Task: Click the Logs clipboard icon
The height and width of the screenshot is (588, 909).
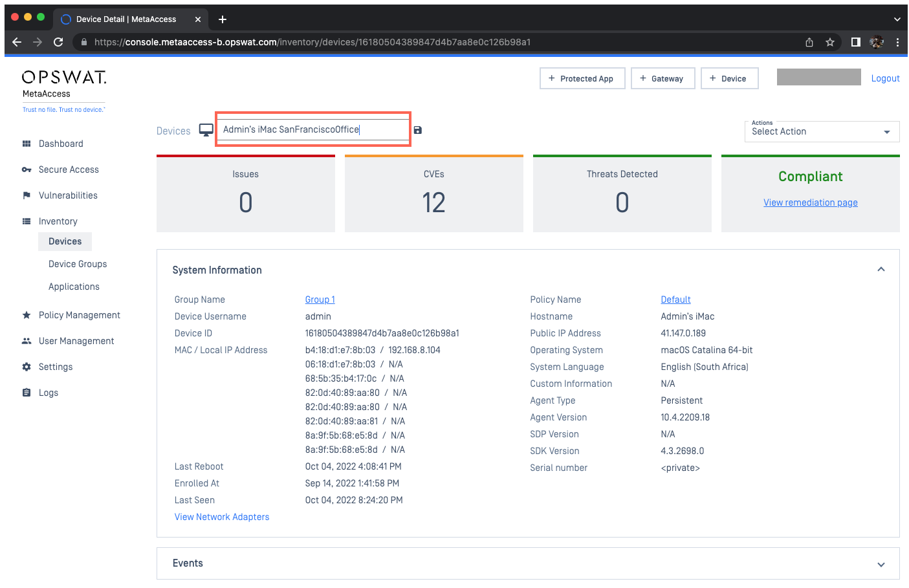Action: [x=27, y=393]
